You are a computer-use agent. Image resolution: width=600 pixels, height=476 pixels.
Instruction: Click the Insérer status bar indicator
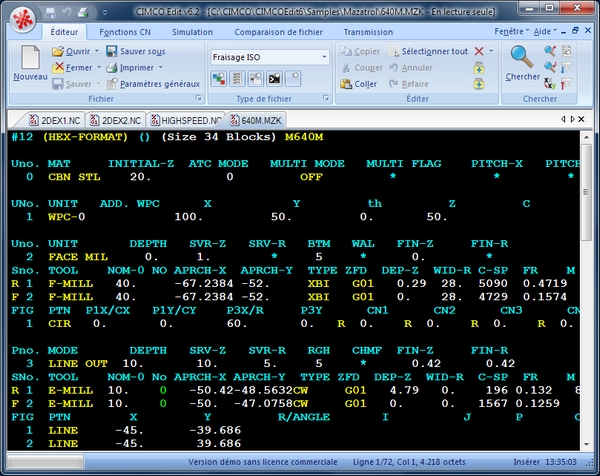(527, 462)
